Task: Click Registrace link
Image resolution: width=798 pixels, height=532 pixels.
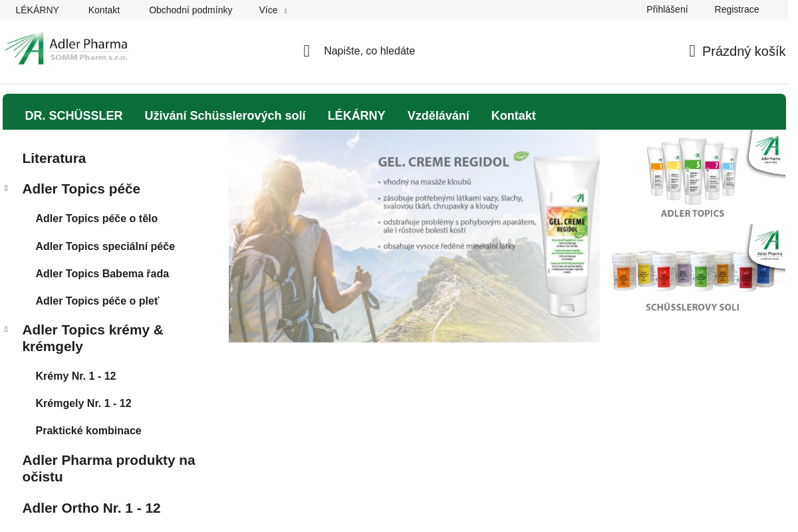Action: (737, 9)
